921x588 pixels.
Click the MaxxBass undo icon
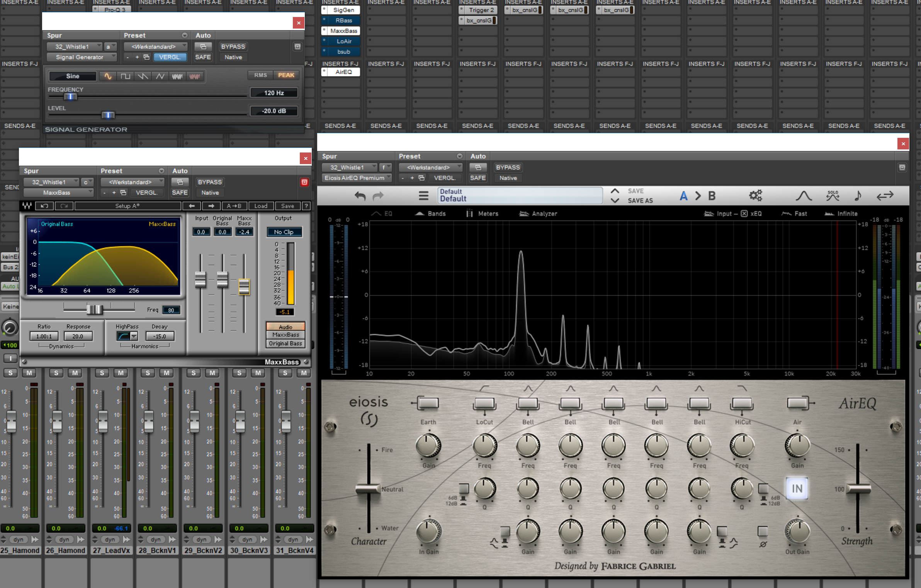(x=44, y=206)
